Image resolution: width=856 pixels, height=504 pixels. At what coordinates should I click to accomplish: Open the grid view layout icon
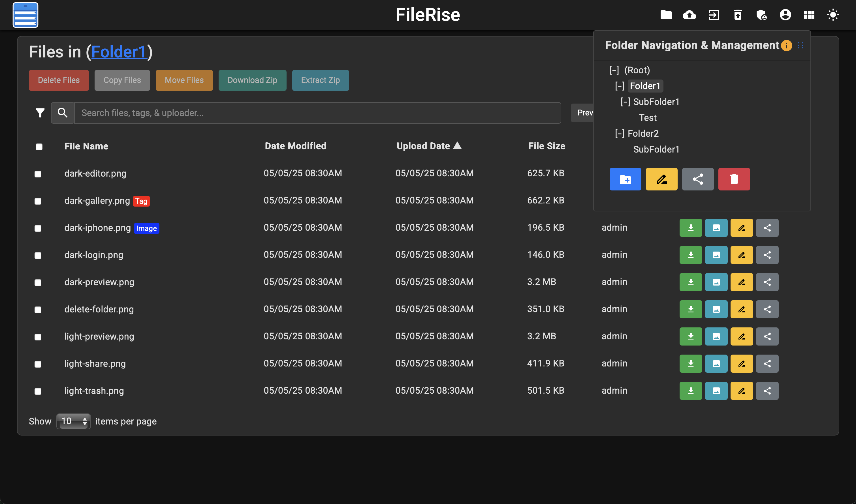point(809,15)
